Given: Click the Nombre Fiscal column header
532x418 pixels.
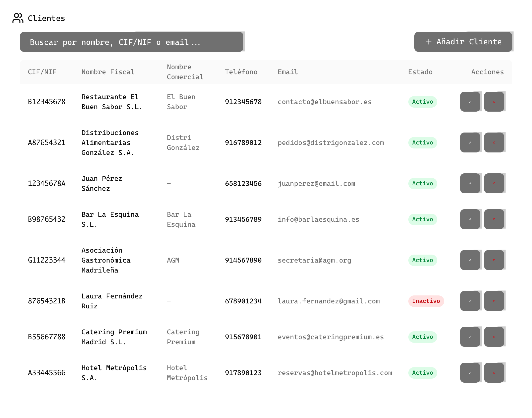Looking at the screenshot, I should [108, 72].
